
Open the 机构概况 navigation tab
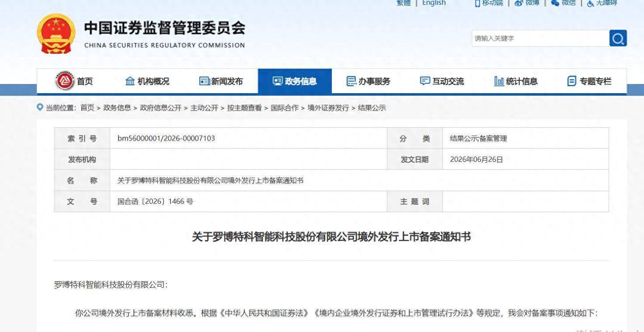point(147,81)
